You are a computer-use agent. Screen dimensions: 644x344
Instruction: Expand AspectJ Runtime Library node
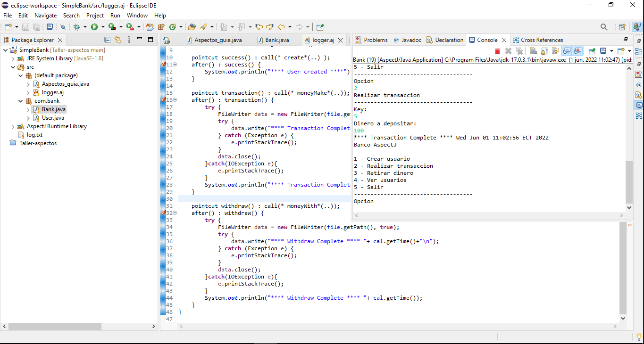pos(13,126)
